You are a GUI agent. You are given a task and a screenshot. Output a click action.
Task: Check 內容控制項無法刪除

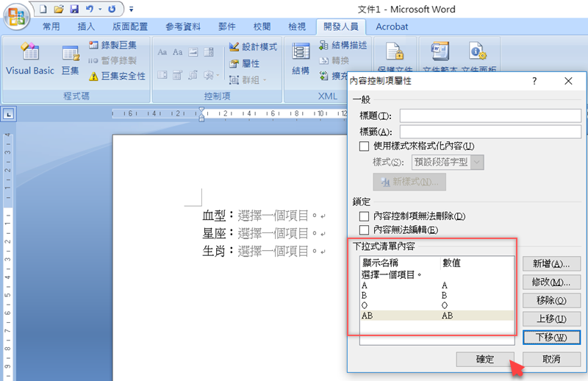pyautogui.click(x=364, y=216)
